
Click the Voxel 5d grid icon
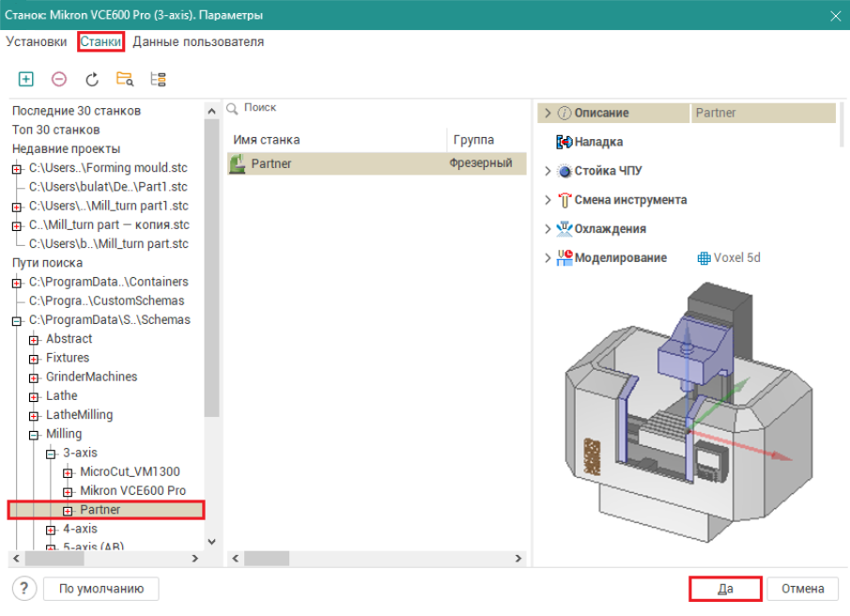pos(703,258)
